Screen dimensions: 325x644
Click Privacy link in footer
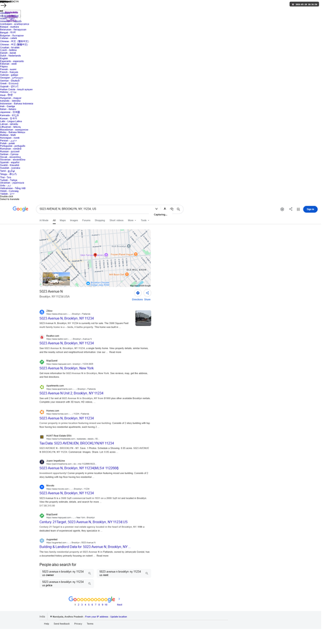[78, 624]
